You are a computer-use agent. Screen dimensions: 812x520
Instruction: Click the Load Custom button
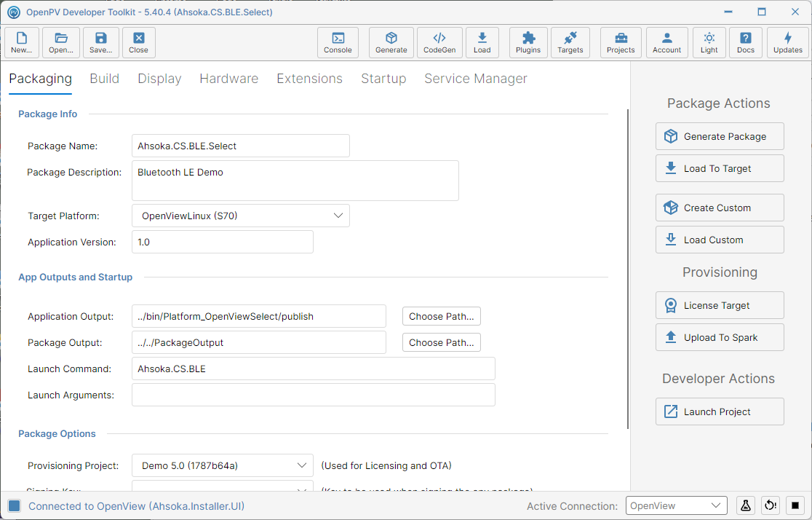click(x=720, y=240)
